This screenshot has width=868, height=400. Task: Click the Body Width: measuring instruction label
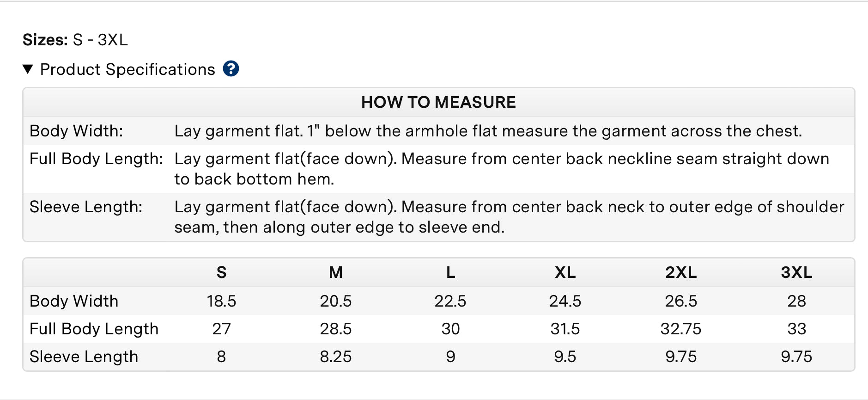(x=76, y=131)
